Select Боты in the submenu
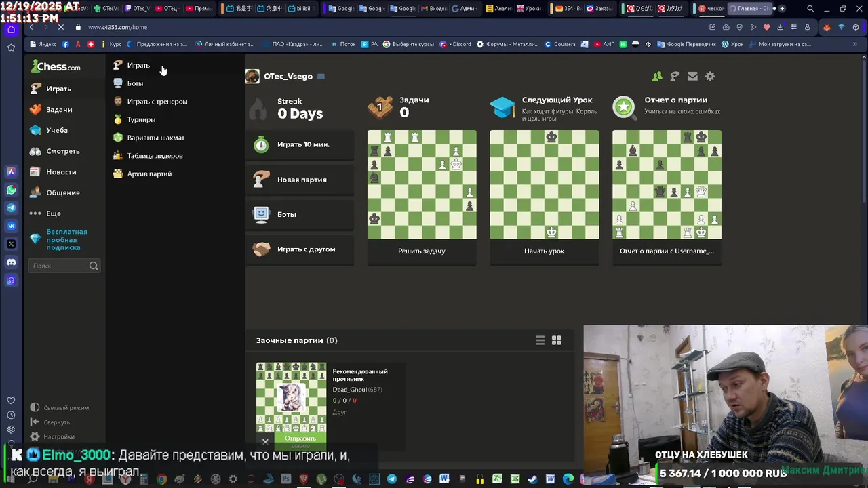The image size is (868, 488). (x=135, y=83)
